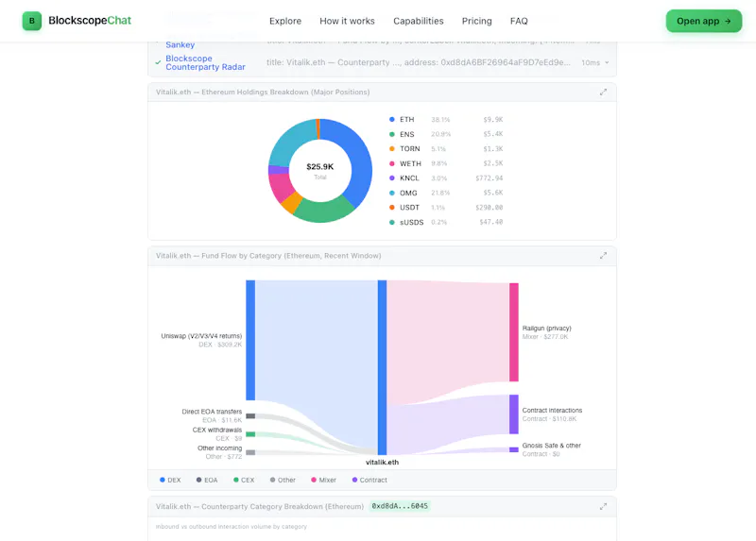Click the $25.9K total in donut center
756x541 pixels.
point(320,167)
